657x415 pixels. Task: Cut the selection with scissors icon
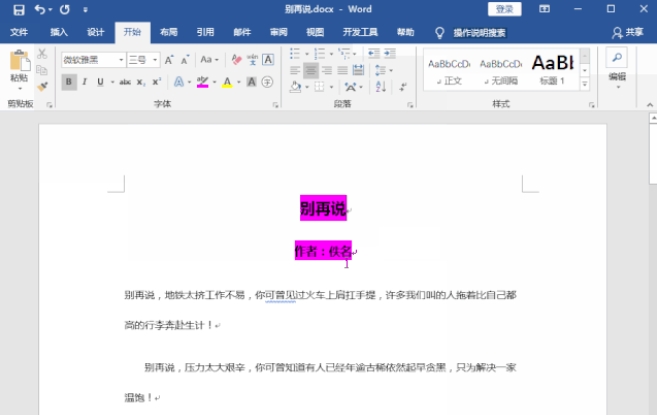(42, 54)
